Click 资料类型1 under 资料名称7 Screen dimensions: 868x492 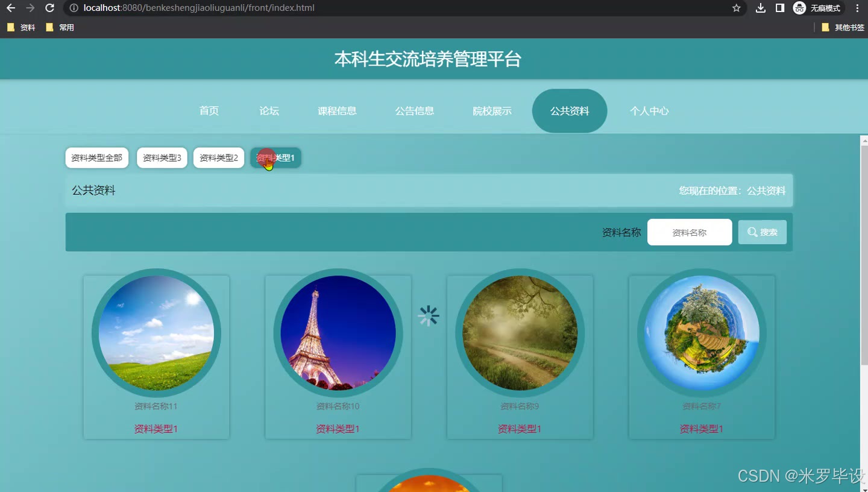[x=702, y=429]
